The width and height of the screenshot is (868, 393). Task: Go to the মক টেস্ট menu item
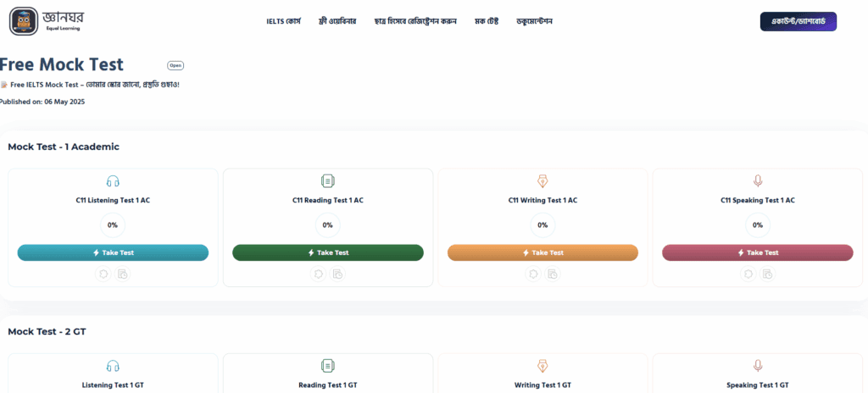tap(487, 21)
